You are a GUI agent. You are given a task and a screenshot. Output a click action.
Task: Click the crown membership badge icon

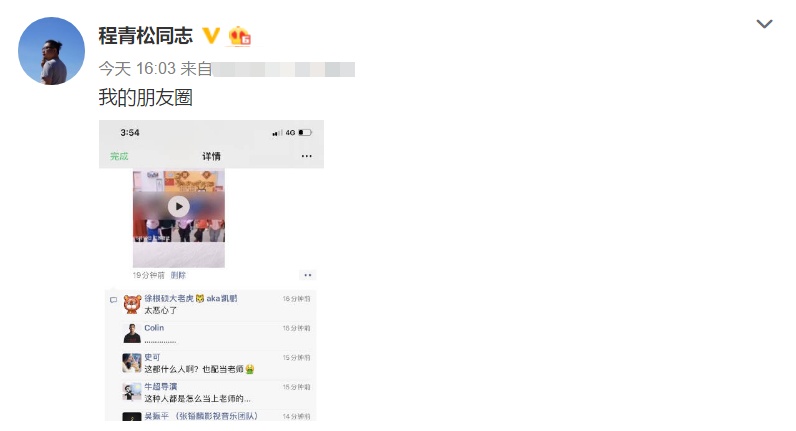pyautogui.click(x=240, y=36)
